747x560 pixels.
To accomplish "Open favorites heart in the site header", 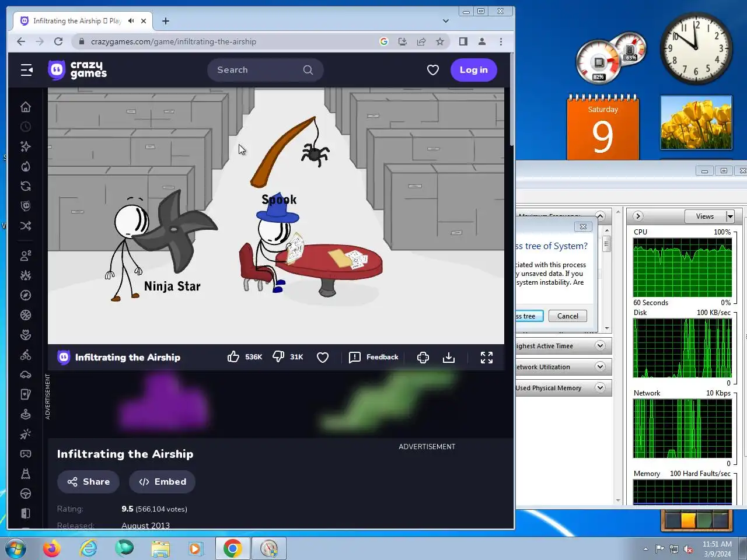I will click(x=433, y=70).
